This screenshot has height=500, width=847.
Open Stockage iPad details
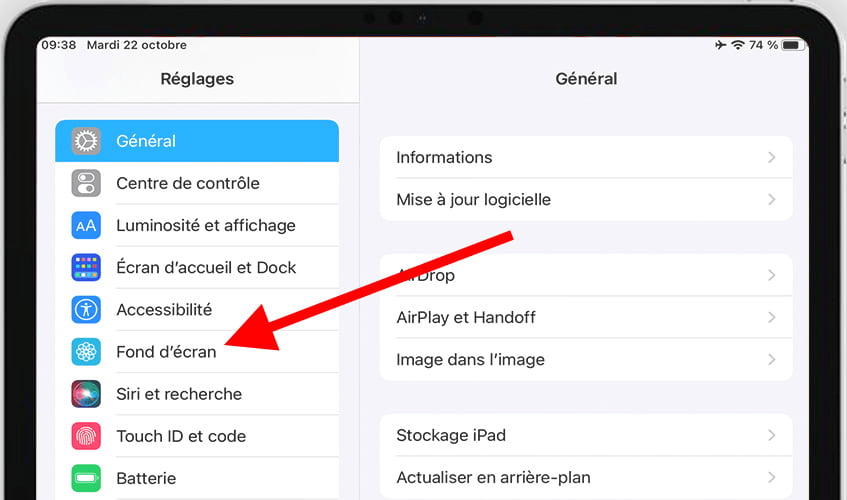(586, 435)
